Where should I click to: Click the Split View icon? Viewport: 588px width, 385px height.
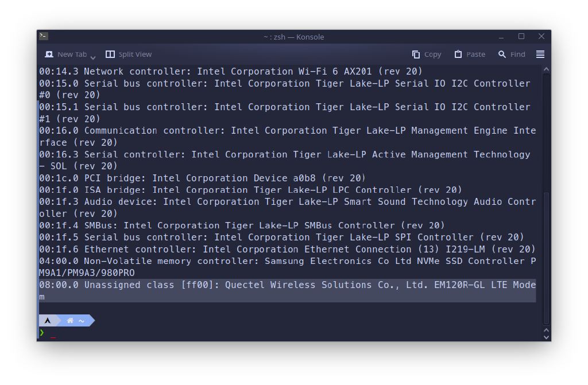tap(110, 55)
